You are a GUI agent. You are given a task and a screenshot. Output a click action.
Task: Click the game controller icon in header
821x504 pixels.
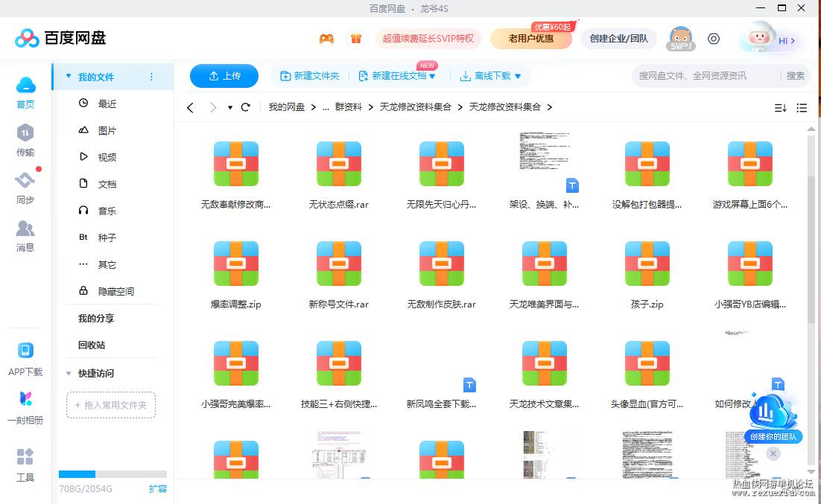[x=326, y=39]
